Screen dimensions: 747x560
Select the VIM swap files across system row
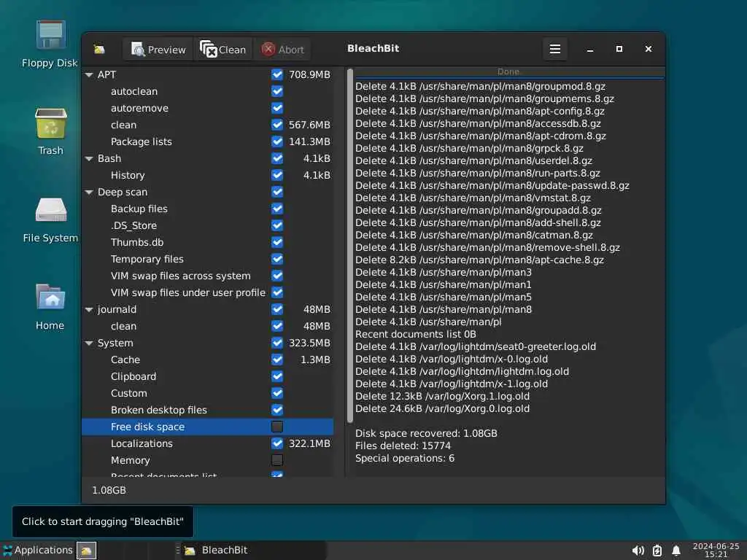(x=208, y=276)
